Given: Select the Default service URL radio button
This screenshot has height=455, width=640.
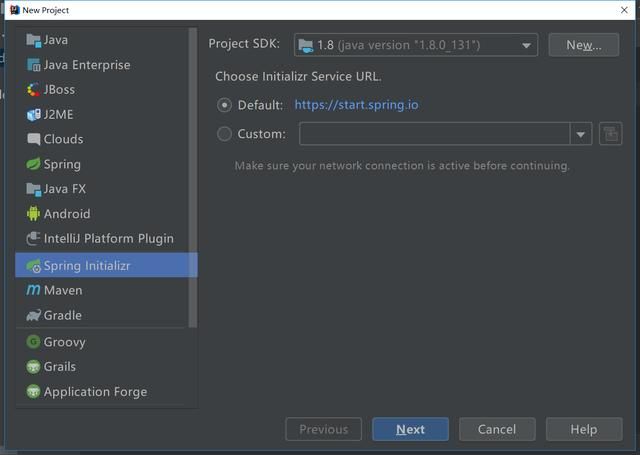Looking at the screenshot, I should tap(224, 105).
